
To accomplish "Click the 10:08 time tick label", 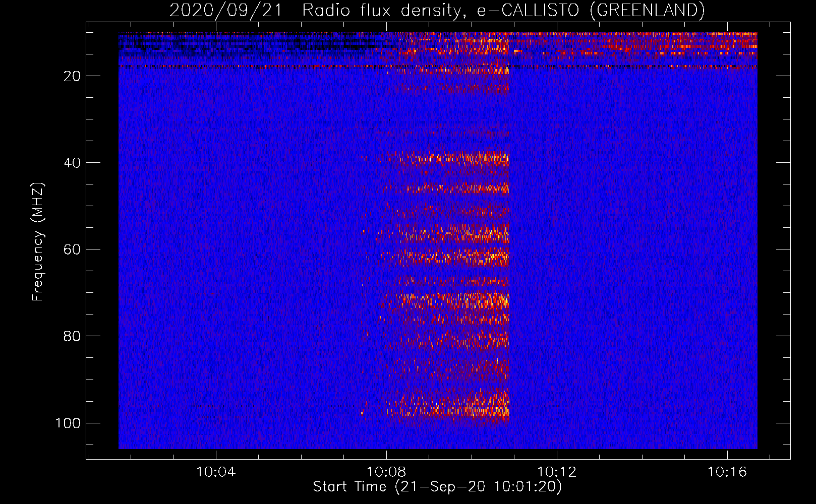I will click(x=386, y=472).
